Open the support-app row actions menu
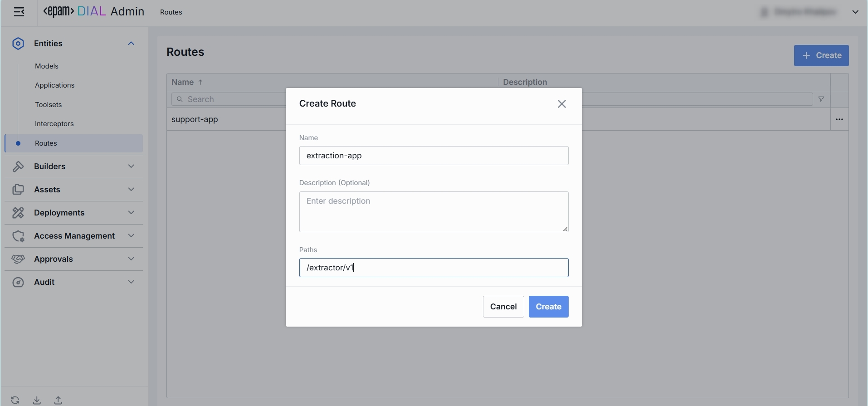868x406 pixels. pyautogui.click(x=839, y=119)
